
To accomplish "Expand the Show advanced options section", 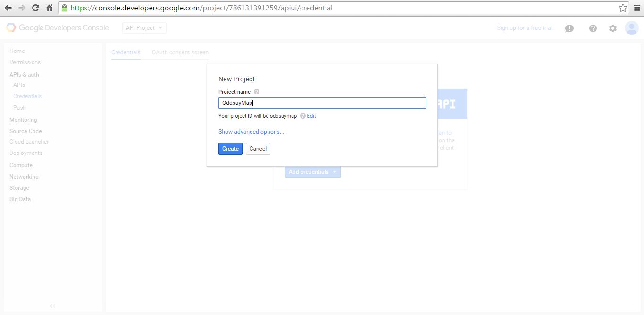I will click(251, 131).
